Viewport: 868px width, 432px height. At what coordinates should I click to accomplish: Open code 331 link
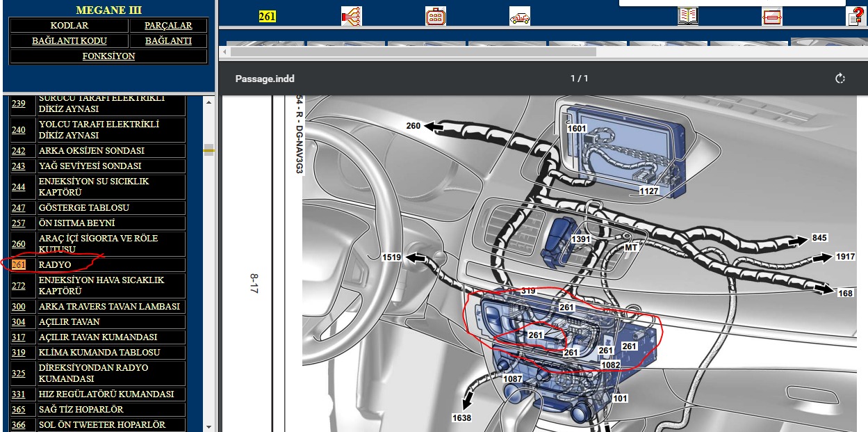pos(19,394)
